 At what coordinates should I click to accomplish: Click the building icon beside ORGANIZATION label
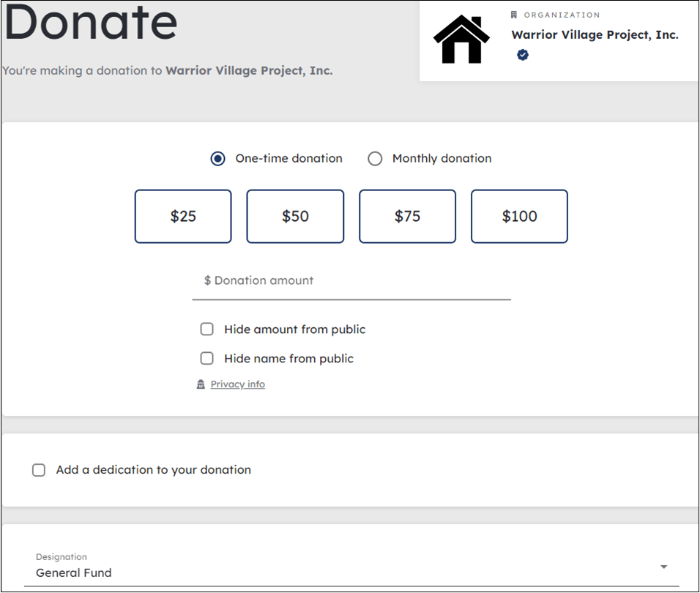click(x=515, y=15)
